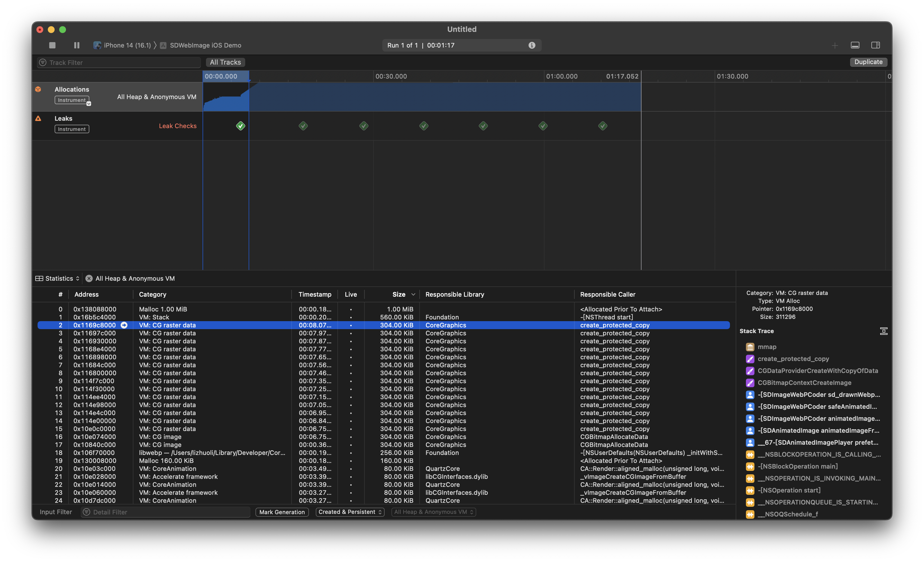Click the 01:17.052 playhead on the ruler
This screenshot has width=924, height=562.
point(622,76)
